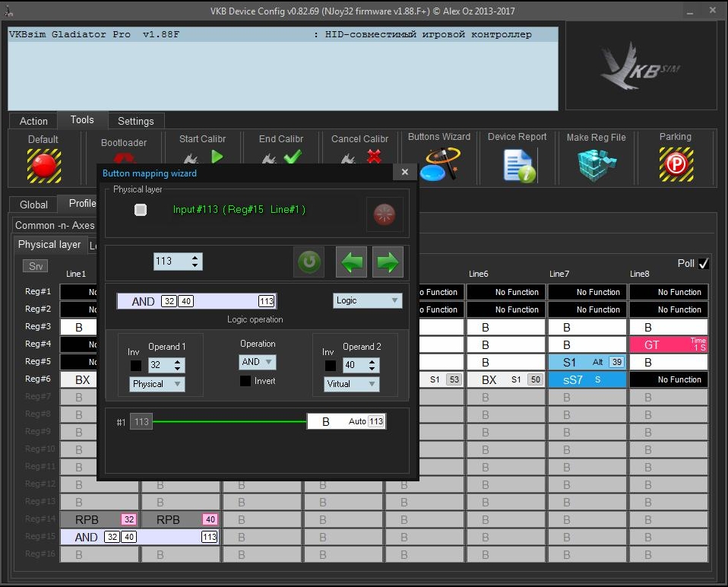The height and width of the screenshot is (587, 728).
Task: Select the Common -n- Axes tab
Action: 55,225
